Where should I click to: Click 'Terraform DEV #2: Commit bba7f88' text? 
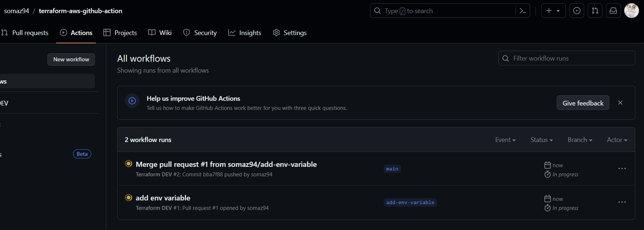click(x=179, y=175)
